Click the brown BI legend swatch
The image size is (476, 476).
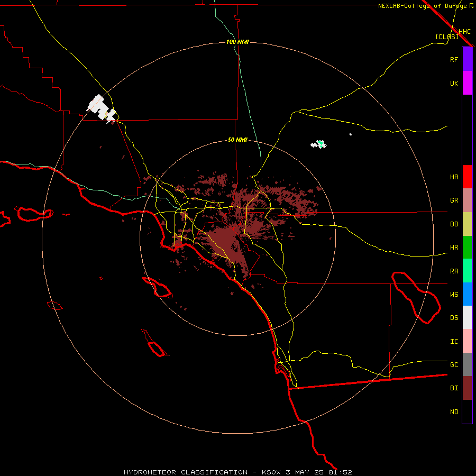tap(467, 388)
